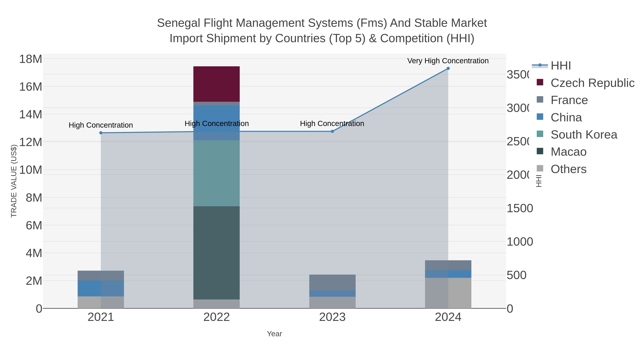The width and height of the screenshot is (644, 362).
Task: Click the 'Very High Concentration' annotation
Action: pos(448,61)
